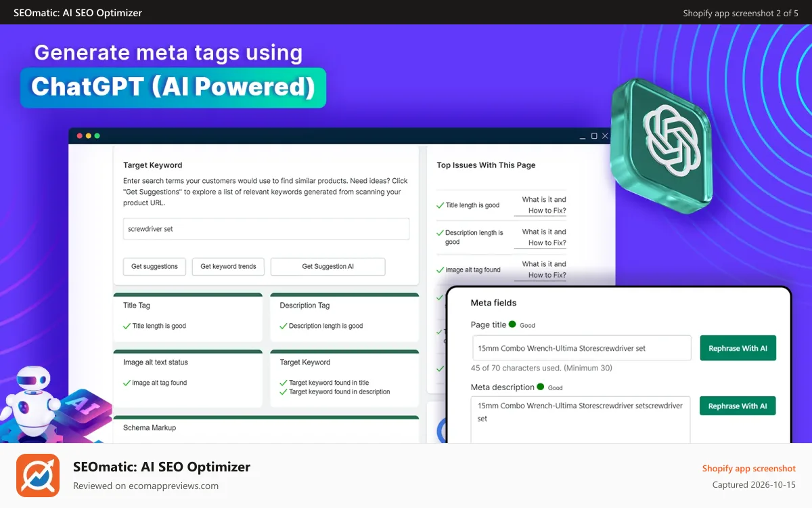
Task: Click checkmark beside Title length is good issue
Action: pos(441,205)
